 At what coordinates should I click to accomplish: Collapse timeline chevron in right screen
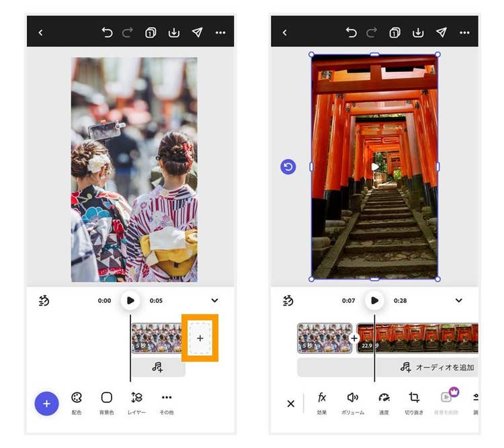coord(459,300)
